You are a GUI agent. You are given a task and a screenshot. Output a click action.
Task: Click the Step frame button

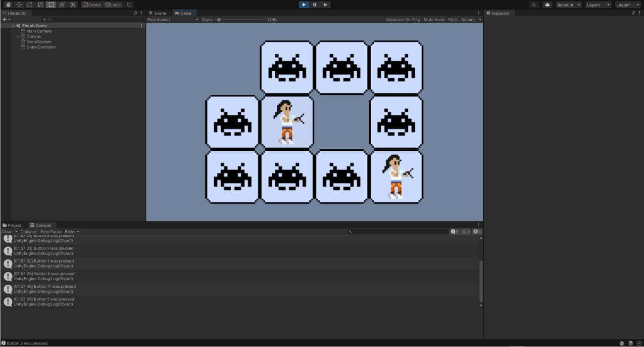click(x=325, y=4)
